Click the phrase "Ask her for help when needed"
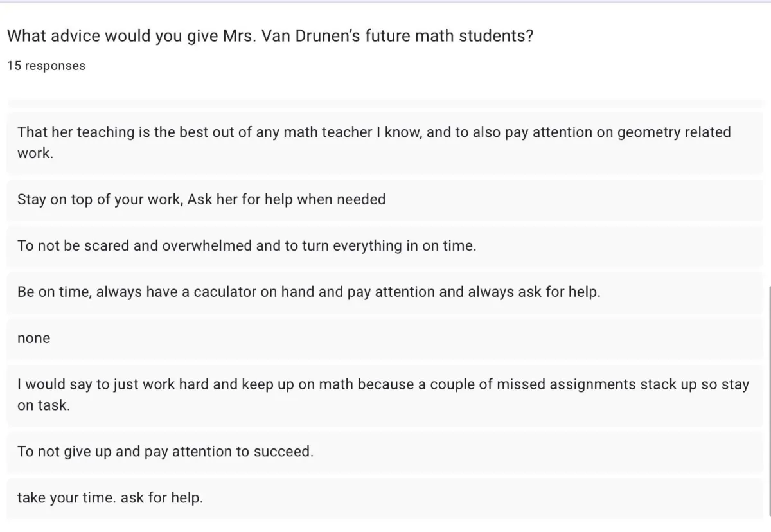This screenshot has width=771, height=532. click(287, 200)
